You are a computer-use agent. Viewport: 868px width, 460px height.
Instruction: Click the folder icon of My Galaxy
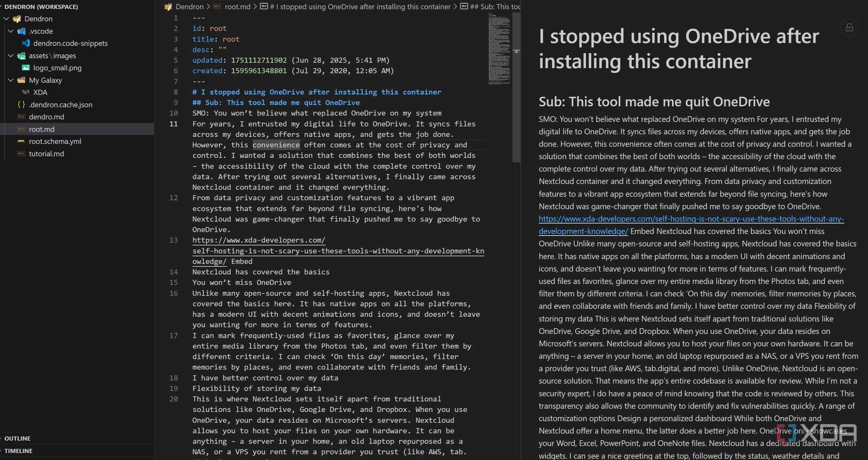pyautogui.click(x=21, y=80)
